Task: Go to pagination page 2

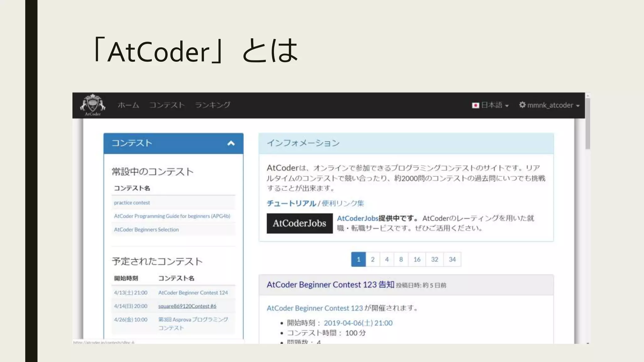Action: (x=373, y=260)
